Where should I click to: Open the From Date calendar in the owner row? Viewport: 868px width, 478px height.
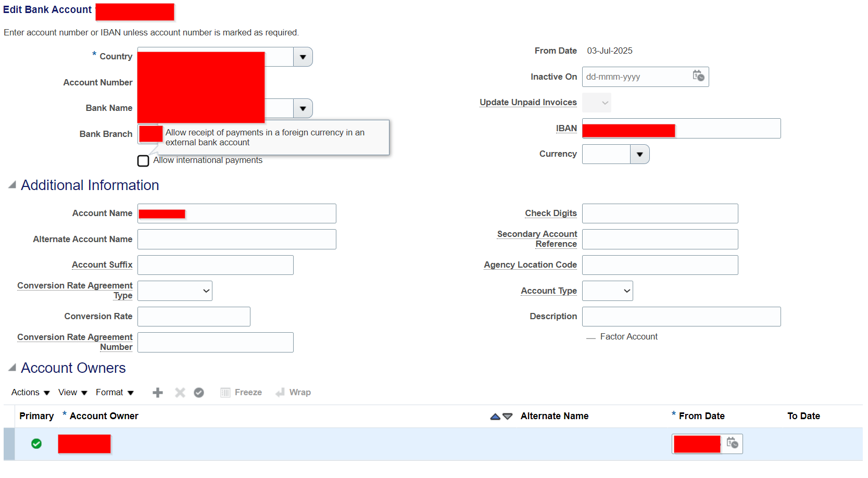coord(733,444)
